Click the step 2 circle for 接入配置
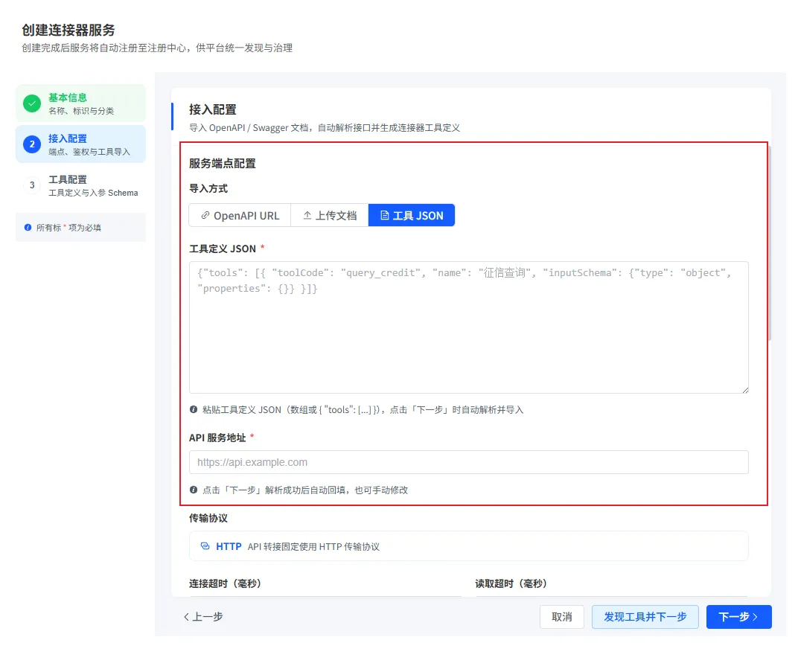Screen dimensions: 798x672 coord(32,144)
